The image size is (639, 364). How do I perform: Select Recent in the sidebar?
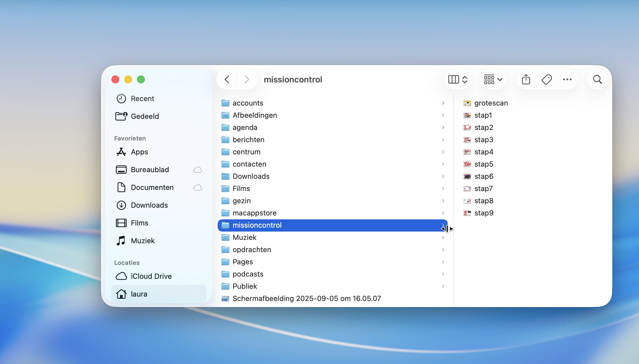pyautogui.click(x=142, y=99)
